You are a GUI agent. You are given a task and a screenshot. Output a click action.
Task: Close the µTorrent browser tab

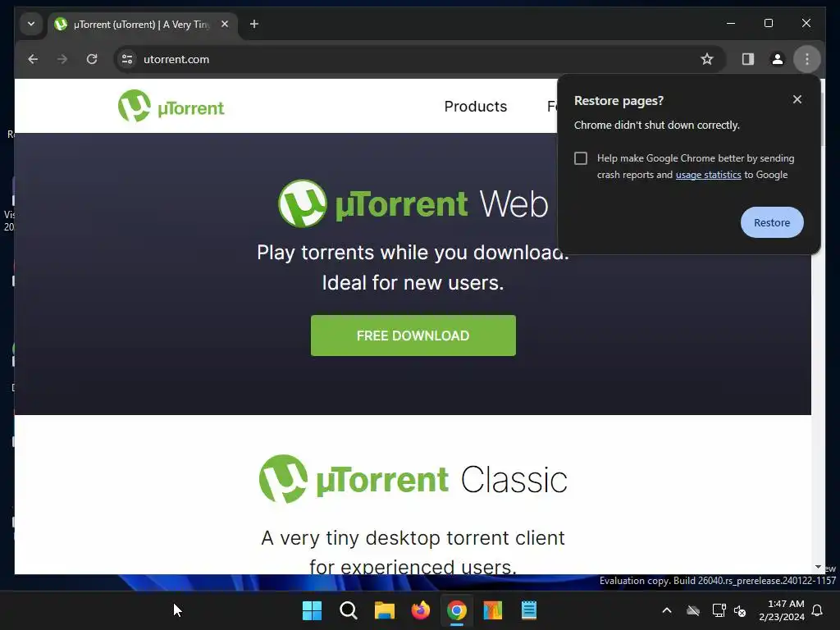point(225,24)
